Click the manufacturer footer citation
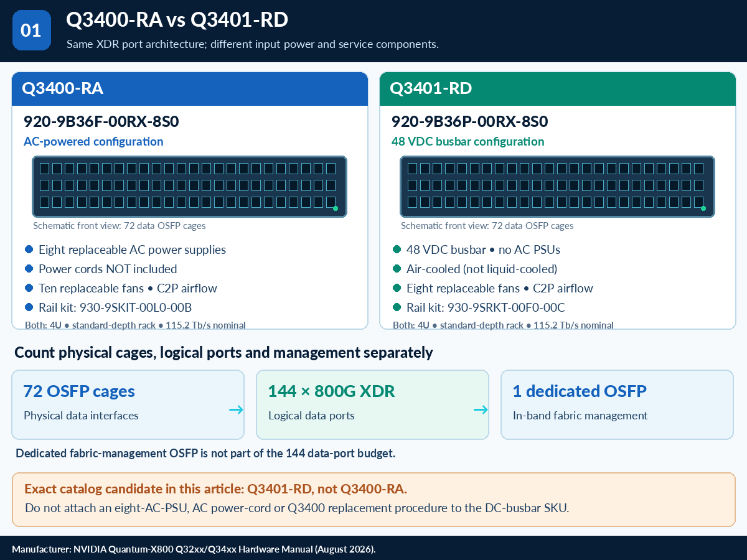This screenshot has height=560, width=747. pyautogui.click(x=194, y=549)
